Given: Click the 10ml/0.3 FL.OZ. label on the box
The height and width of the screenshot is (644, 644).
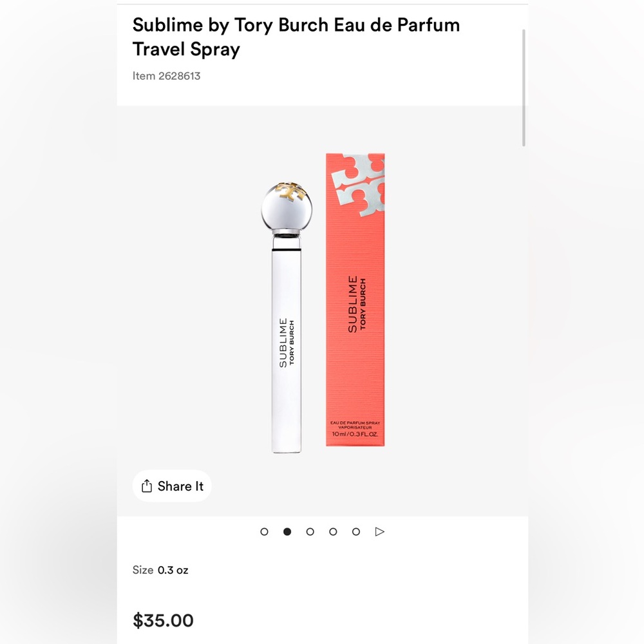Looking at the screenshot, I should pyautogui.click(x=355, y=435).
